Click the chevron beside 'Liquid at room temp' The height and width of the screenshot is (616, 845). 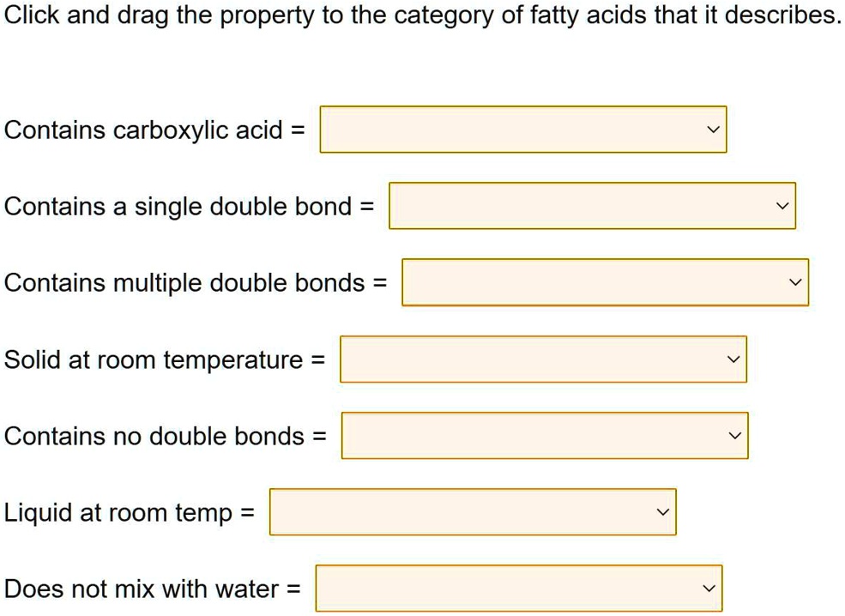[x=662, y=511]
